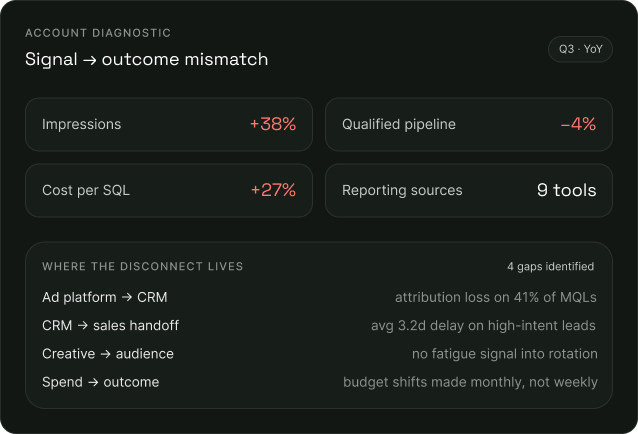
Task: Click no fatigue signal into rotation text
Action: click(x=505, y=354)
